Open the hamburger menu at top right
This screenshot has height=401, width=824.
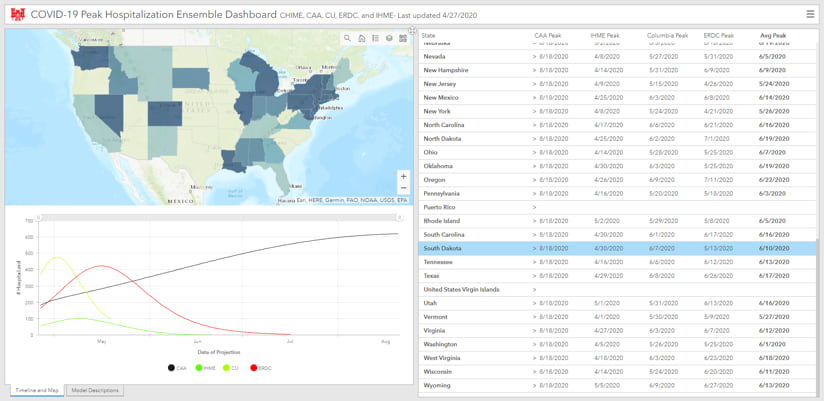click(810, 14)
